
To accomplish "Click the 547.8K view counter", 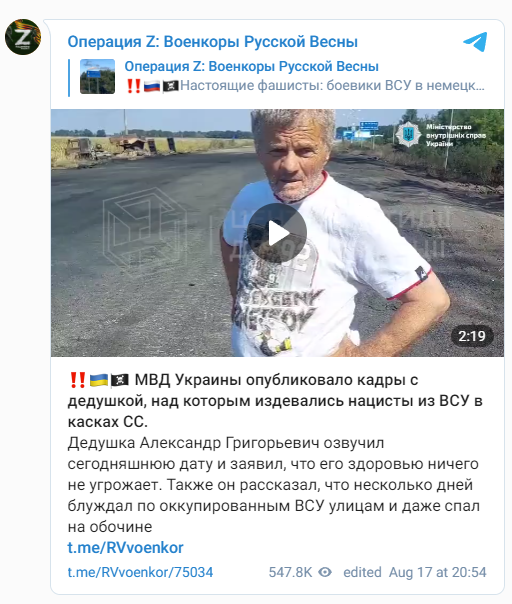I will point(290,572).
